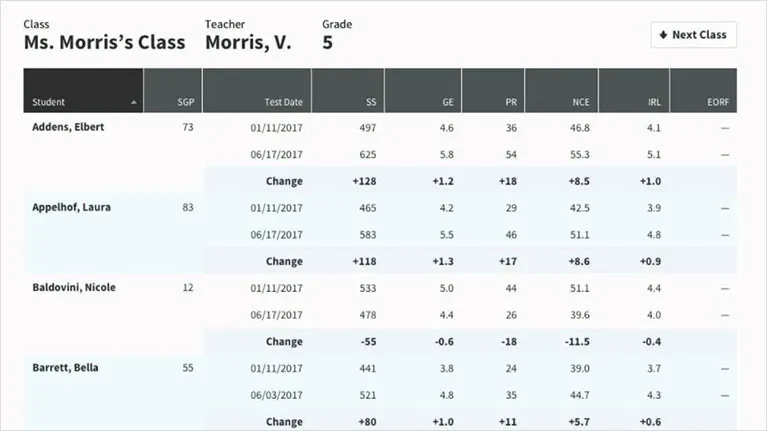The image size is (767, 431).
Task: Click the EORF column header
Action: [703, 91]
